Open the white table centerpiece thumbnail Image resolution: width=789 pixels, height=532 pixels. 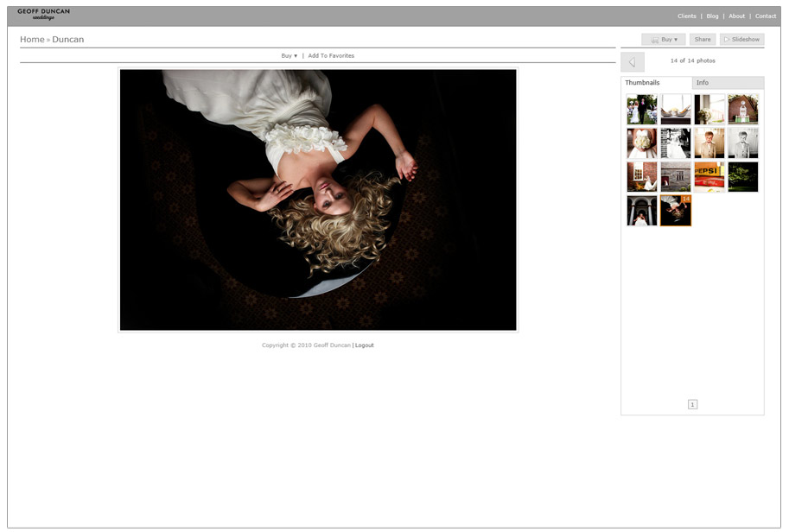pos(675,109)
